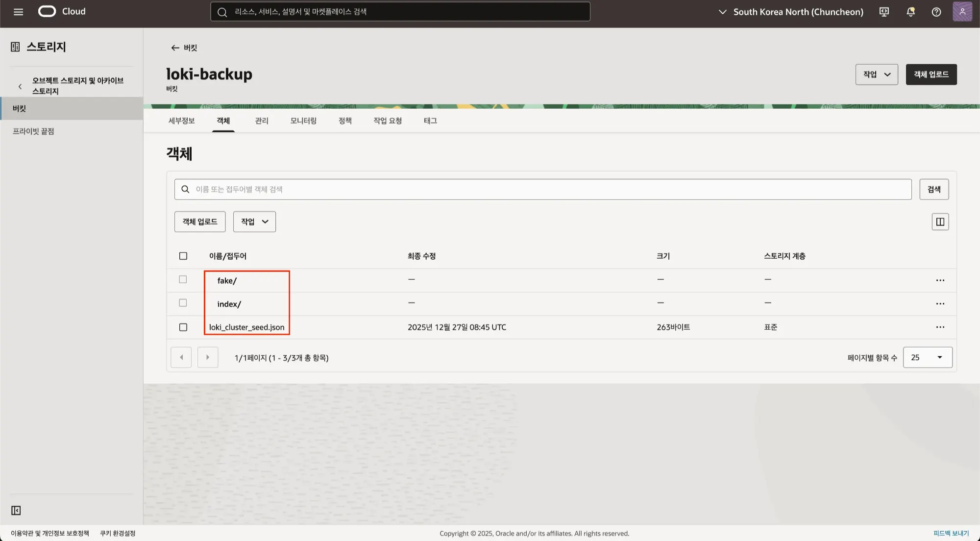Open the Cloud Shell developer tools icon
Image resolution: width=980 pixels, height=541 pixels.
(884, 12)
